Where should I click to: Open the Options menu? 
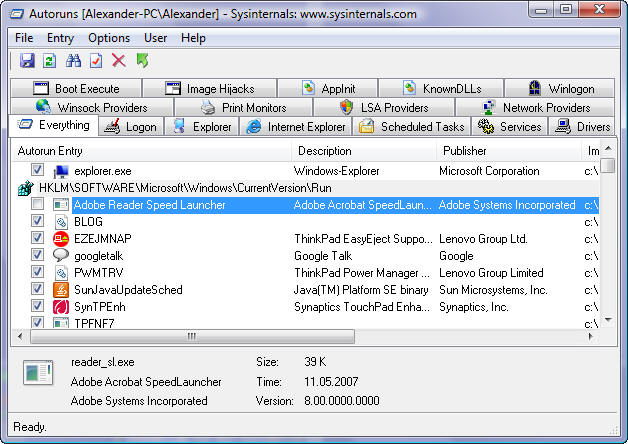pos(109,38)
